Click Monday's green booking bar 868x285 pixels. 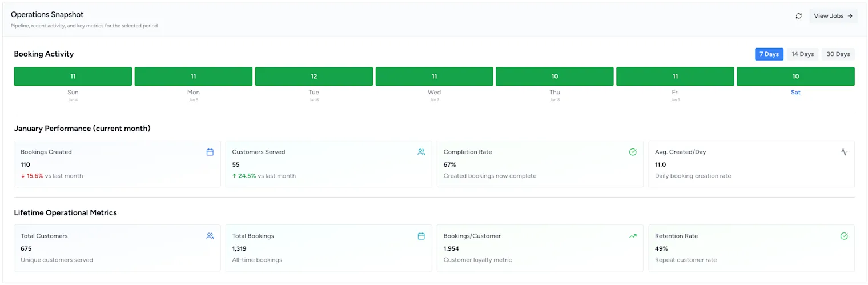(194, 77)
